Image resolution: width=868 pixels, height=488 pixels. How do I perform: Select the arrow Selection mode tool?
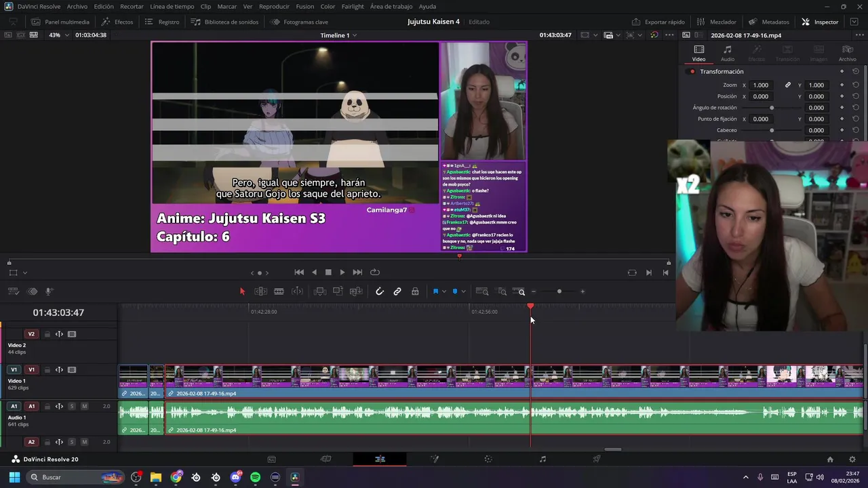click(x=242, y=291)
